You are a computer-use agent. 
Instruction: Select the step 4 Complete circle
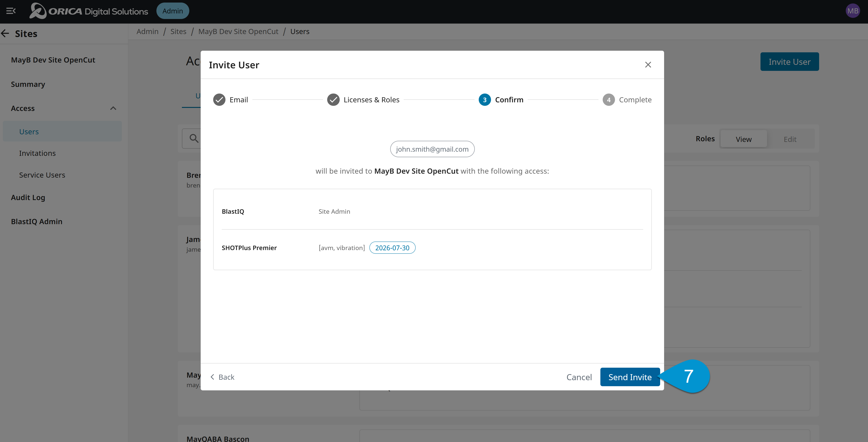pos(608,100)
